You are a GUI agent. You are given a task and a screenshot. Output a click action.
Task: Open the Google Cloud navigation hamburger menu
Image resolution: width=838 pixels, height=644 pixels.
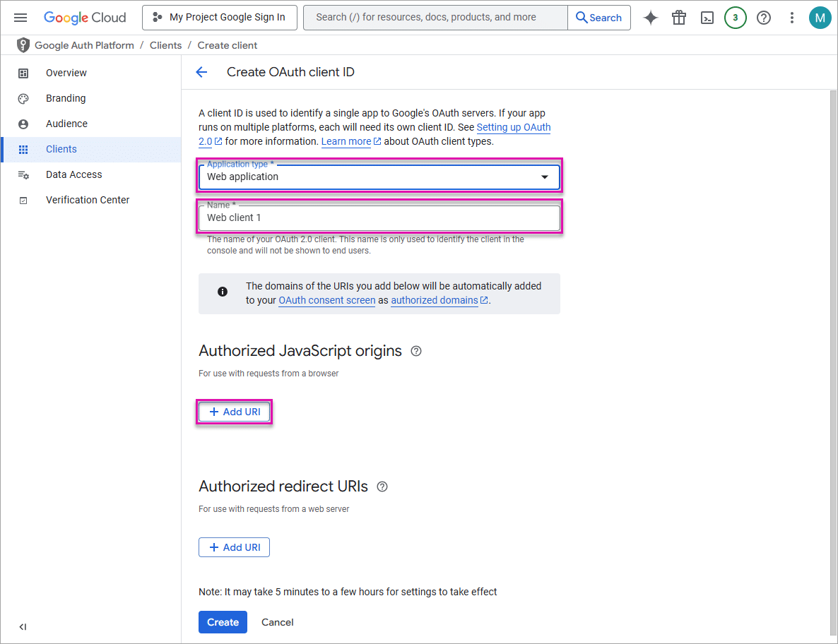pos(20,17)
